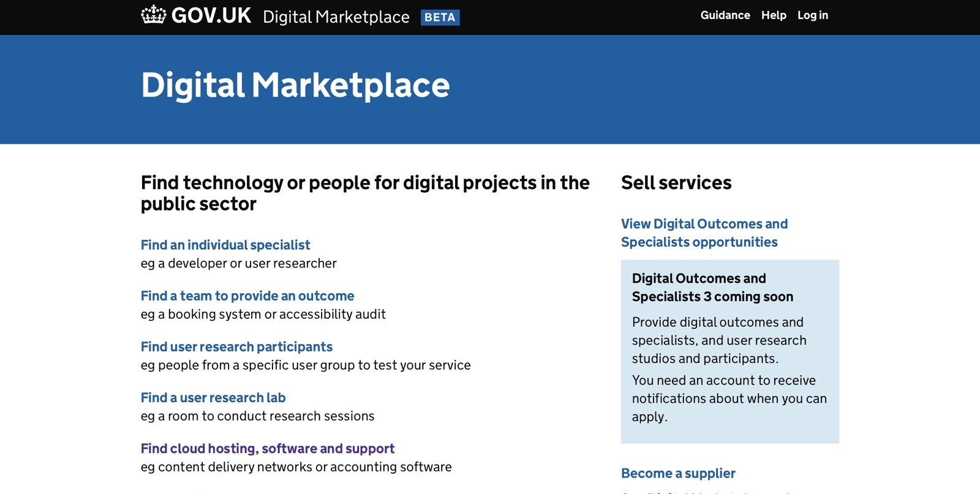Click the content delivery networks example text
The image size is (980, 494).
[296, 466]
